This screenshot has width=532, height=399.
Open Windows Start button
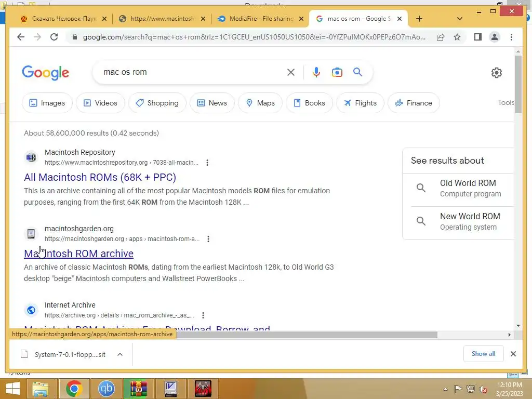pos(13,389)
